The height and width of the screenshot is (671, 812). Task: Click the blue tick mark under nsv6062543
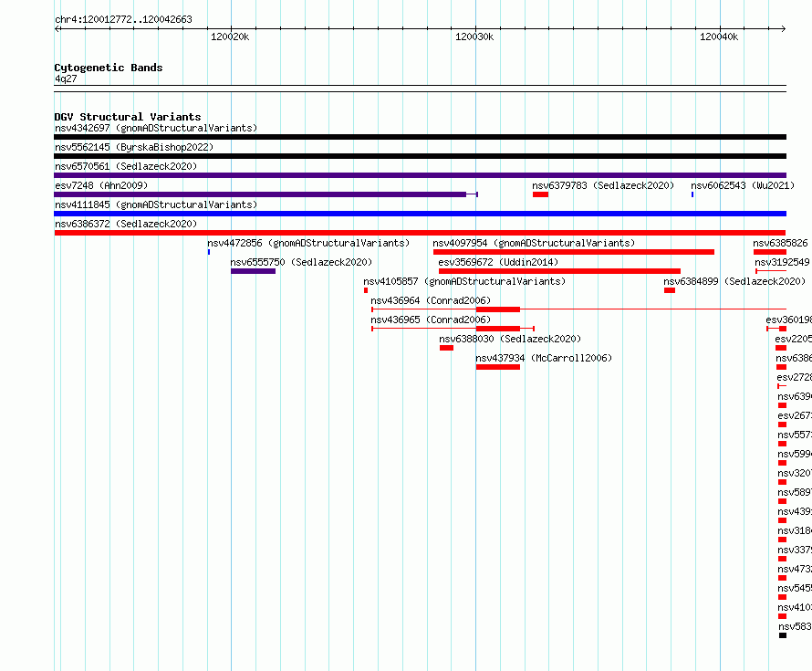pos(692,194)
